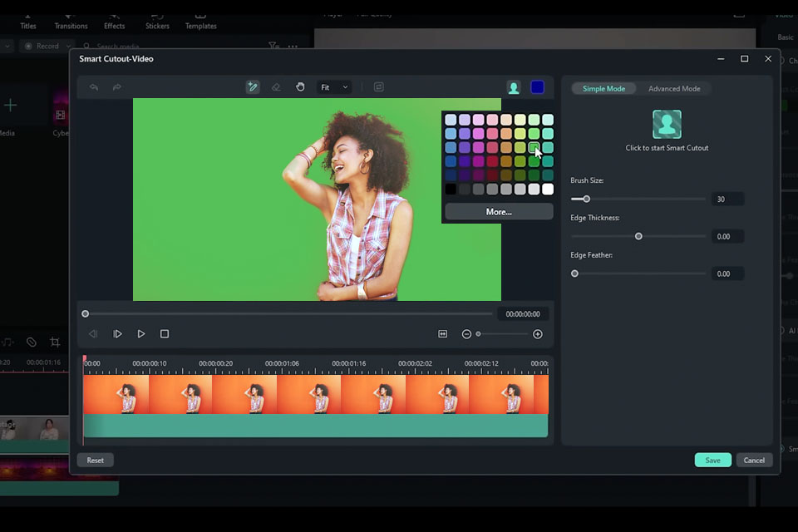Click the redo arrow

pyautogui.click(x=116, y=87)
